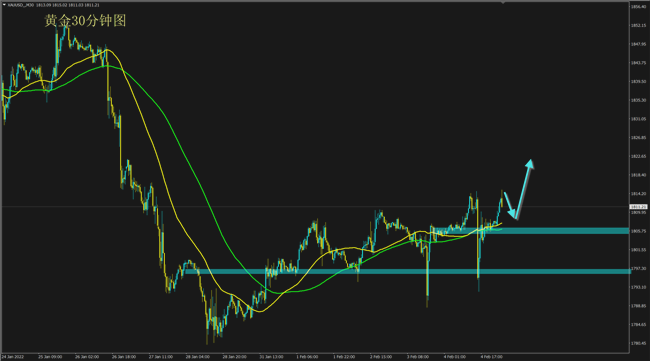Select the downward cyan arrow near latest candle

[x=510, y=205]
